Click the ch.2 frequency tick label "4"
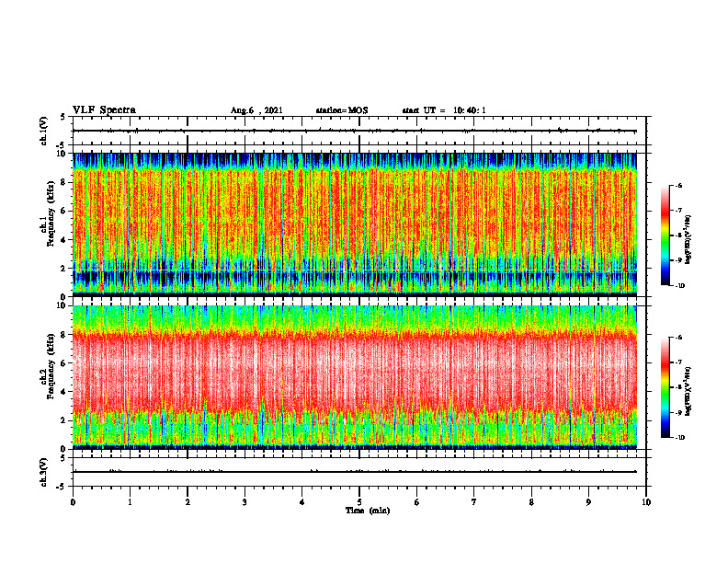The width and height of the screenshot is (728, 563). (64, 392)
